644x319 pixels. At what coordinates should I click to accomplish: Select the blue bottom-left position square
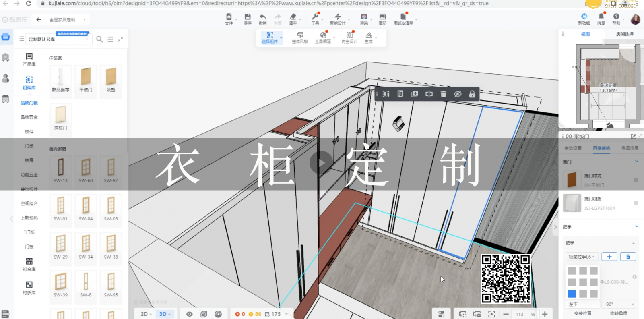tap(572, 294)
